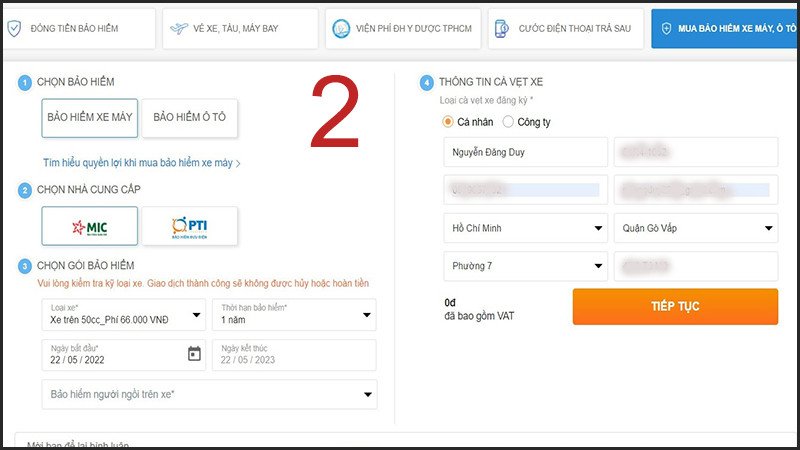Open the calendar icon in Ngày bắt đầu
Image resolution: width=800 pixels, height=450 pixels.
tap(194, 353)
